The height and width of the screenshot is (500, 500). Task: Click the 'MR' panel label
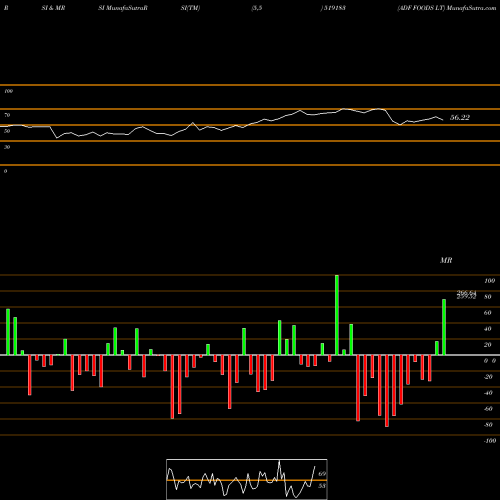point(446,260)
